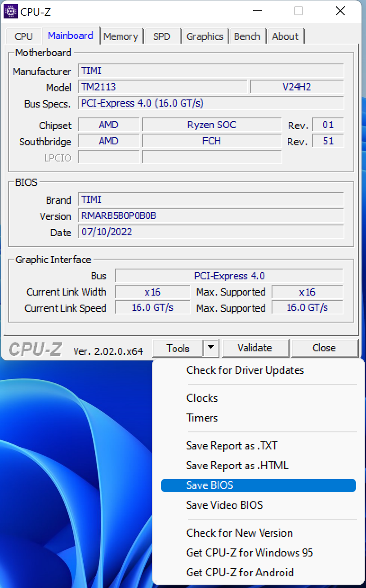Image resolution: width=366 pixels, height=588 pixels.
Task: Click the Ryzen SOC chipset field
Action: (212, 125)
